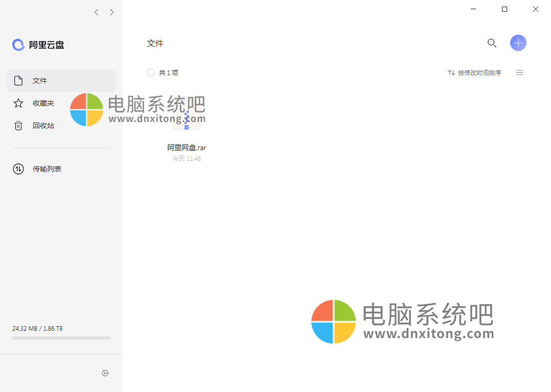The width and height of the screenshot is (551, 392).
Task: Select 文件 in the sidebar
Action: 40,80
